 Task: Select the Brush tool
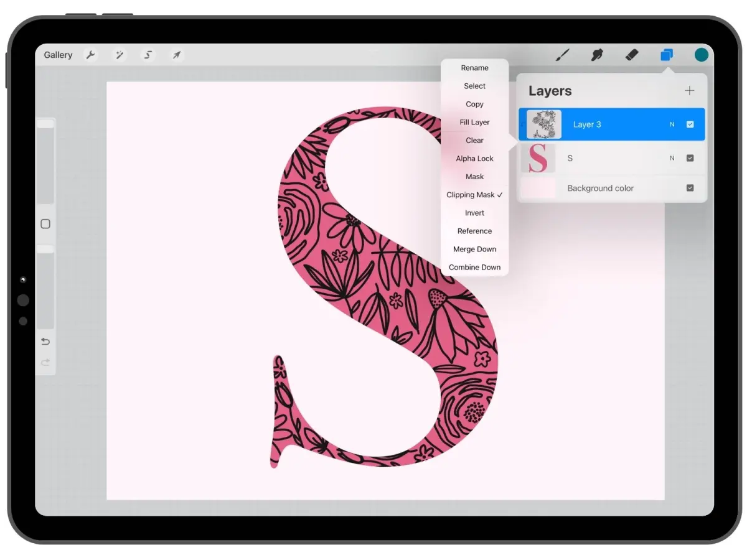click(x=562, y=55)
